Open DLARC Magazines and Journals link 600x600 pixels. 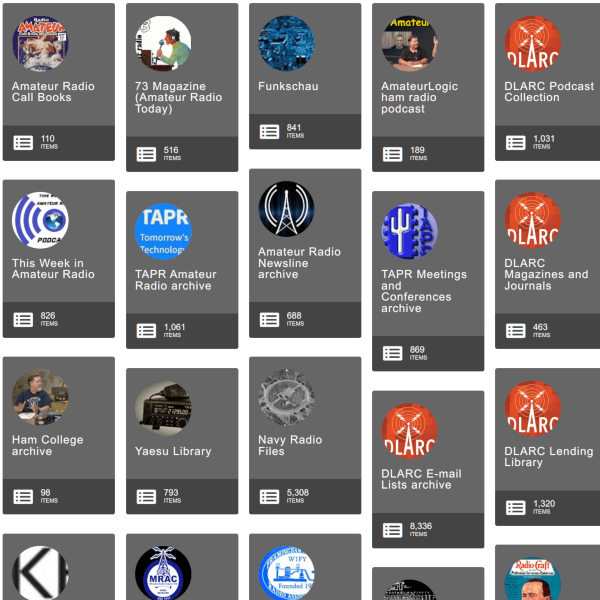click(x=546, y=274)
